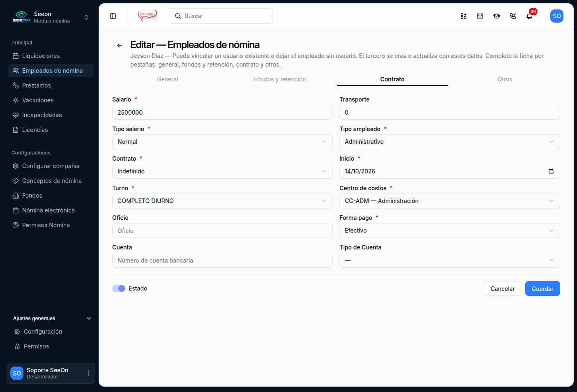Open the SO user avatar menu
The image size is (577, 392).
point(557,16)
